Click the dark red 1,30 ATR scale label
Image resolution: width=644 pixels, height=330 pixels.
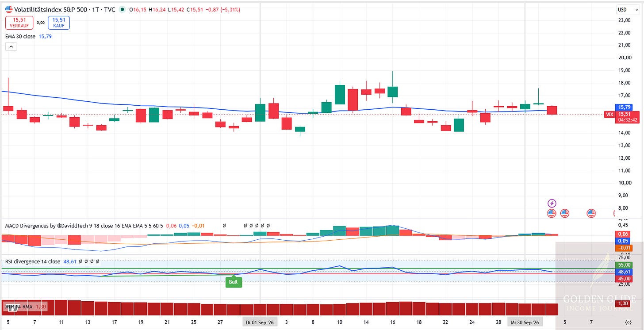[624, 304]
